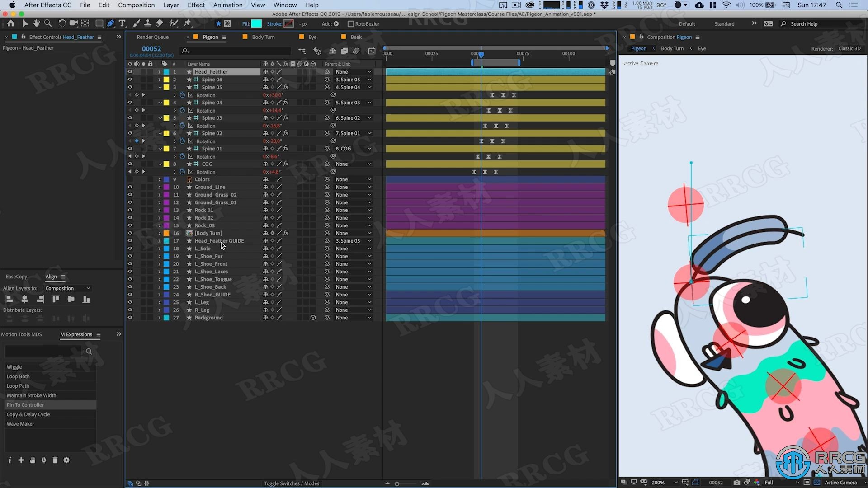Enable Motion Blur for the timeline
This screenshot has width=868, height=488.
click(356, 51)
